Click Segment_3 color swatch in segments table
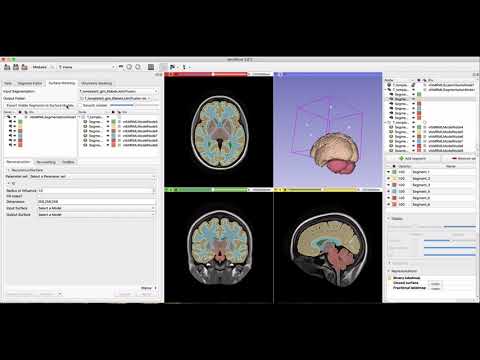The width and height of the screenshot is (480, 360). [x=394, y=185]
